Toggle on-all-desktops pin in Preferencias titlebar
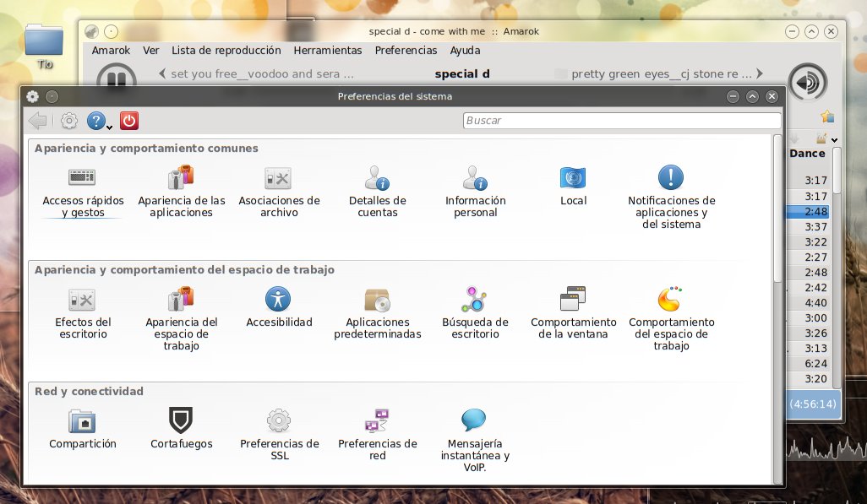This screenshot has height=504, width=867. tap(52, 97)
